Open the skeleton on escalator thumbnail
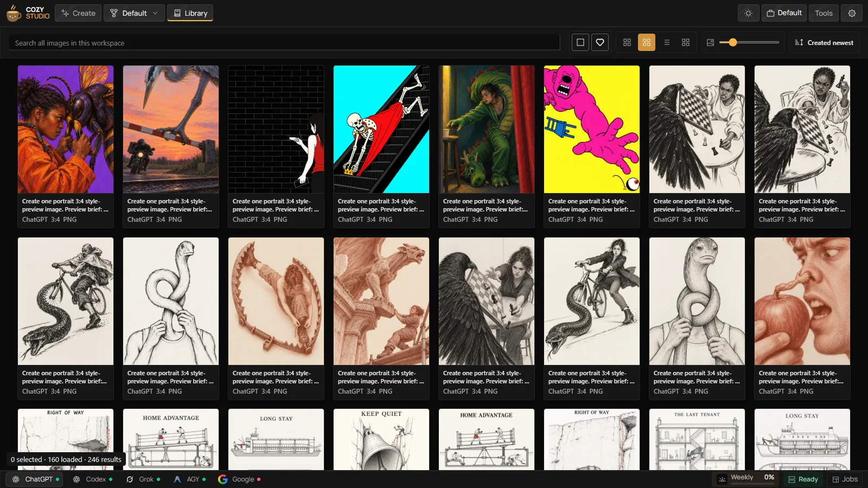This screenshot has width=868, height=488. (x=381, y=129)
